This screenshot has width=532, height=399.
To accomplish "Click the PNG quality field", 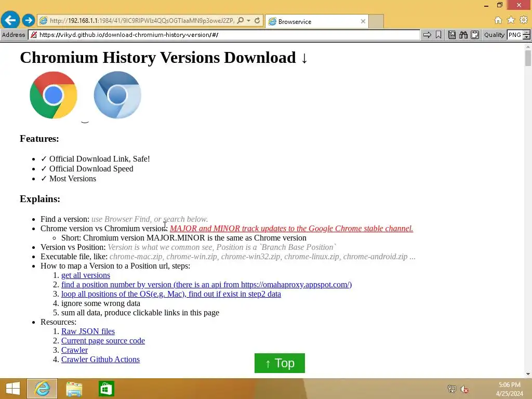I will click(x=515, y=35).
